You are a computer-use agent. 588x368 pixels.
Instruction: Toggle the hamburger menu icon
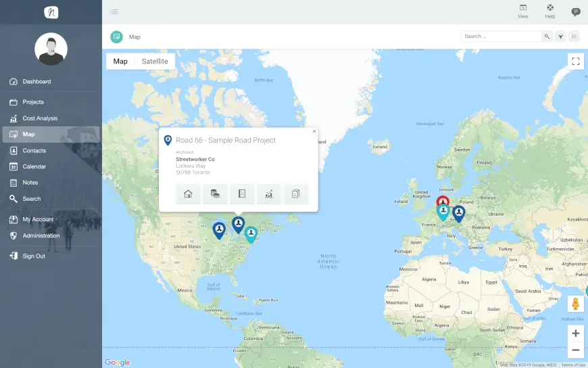coord(114,12)
